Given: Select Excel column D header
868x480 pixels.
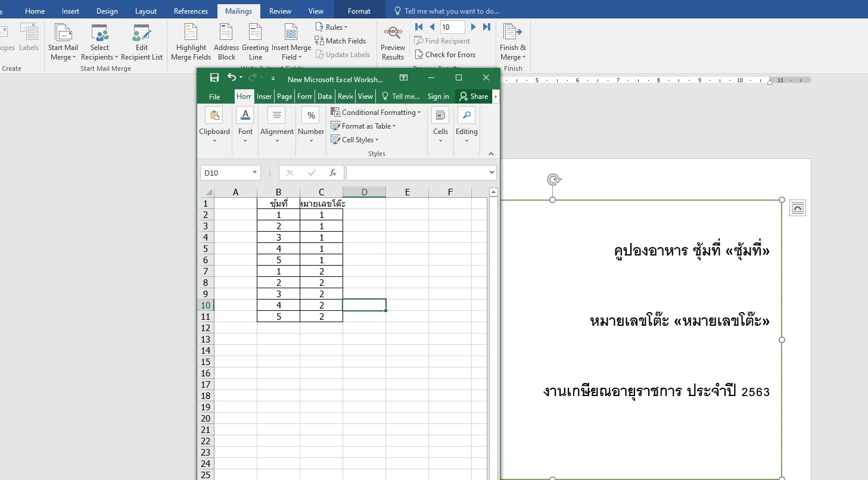Looking at the screenshot, I should click(364, 192).
